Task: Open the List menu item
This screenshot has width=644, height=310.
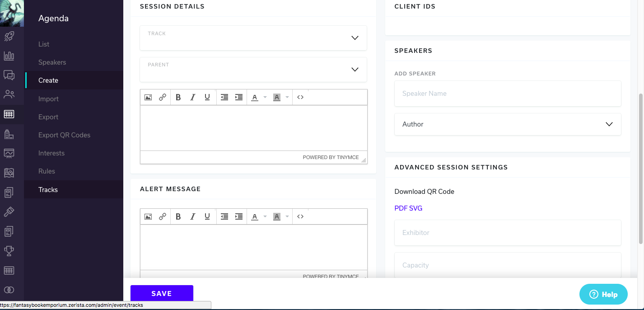Action: pyautogui.click(x=44, y=44)
